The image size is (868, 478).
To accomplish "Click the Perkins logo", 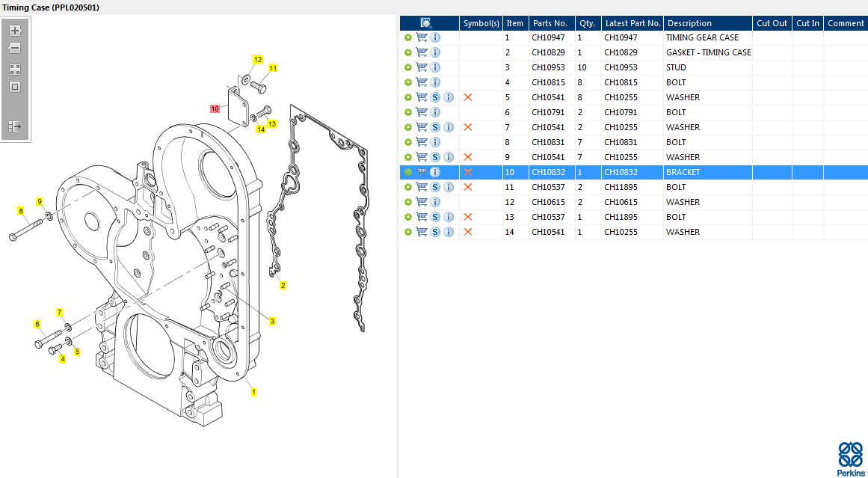I will click(851, 459).
